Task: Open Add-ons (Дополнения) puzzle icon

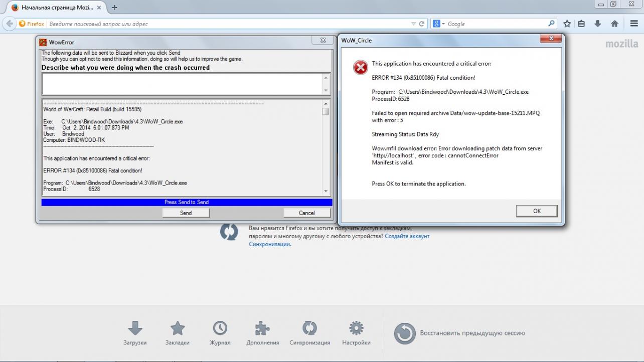Action: pos(262,329)
